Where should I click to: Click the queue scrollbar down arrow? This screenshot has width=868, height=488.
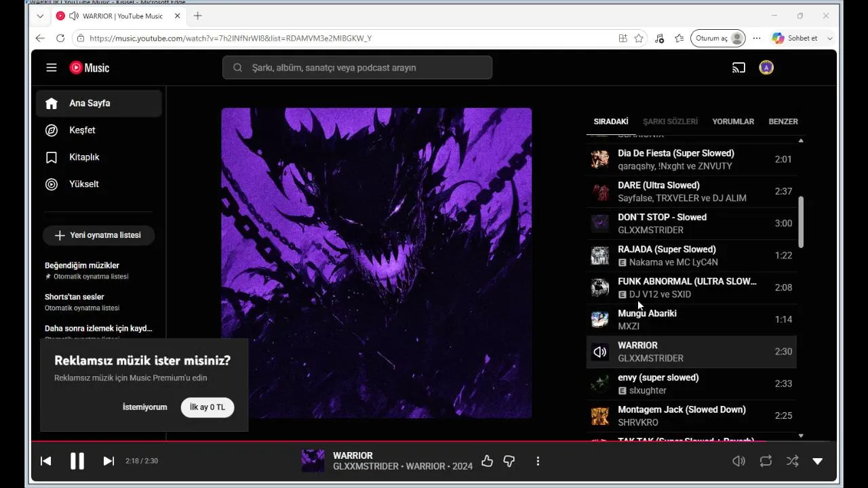[x=801, y=436]
